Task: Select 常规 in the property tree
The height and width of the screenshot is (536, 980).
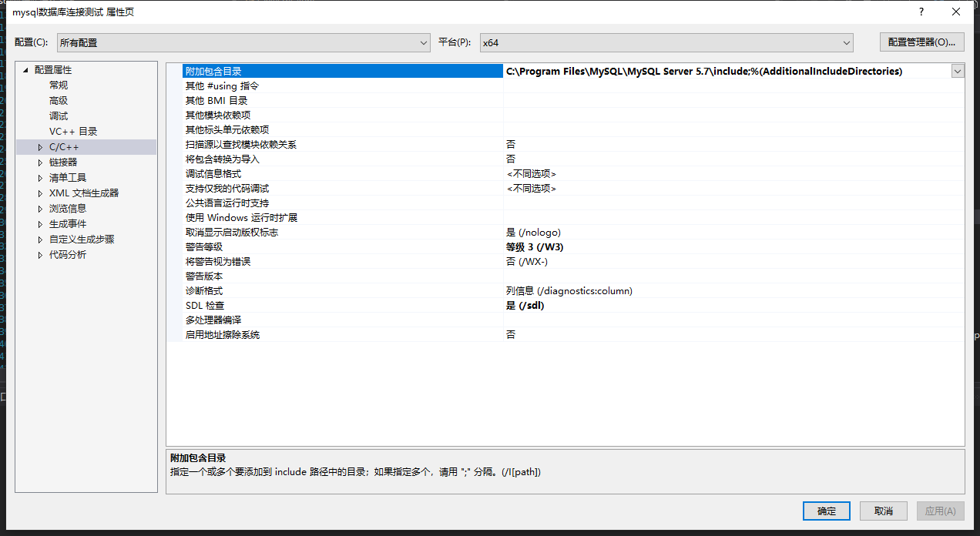Action: [x=59, y=85]
